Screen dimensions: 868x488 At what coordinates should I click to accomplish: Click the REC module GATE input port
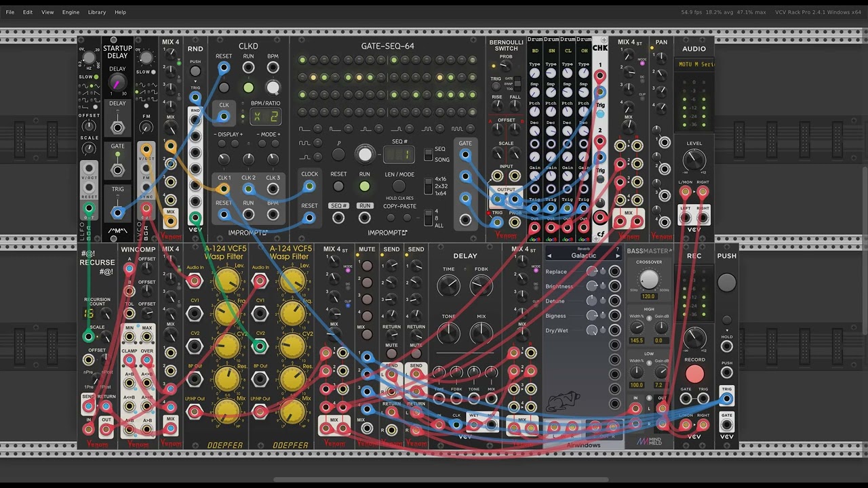pos(686,399)
